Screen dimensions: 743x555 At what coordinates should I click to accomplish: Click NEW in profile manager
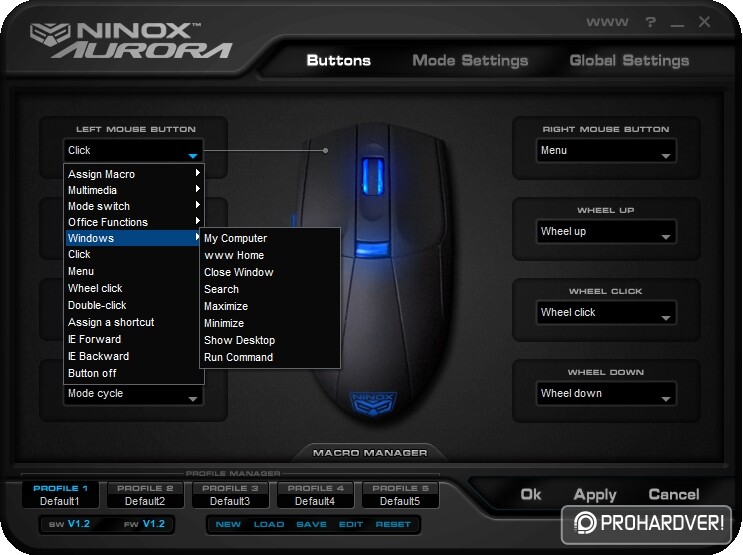click(228, 525)
